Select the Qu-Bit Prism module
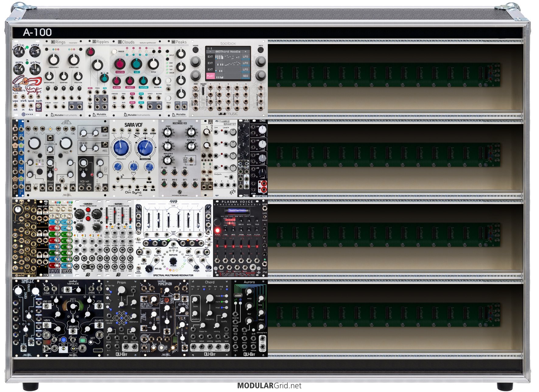Image resolution: width=539 pixels, height=392 pixels. point(122,318)
